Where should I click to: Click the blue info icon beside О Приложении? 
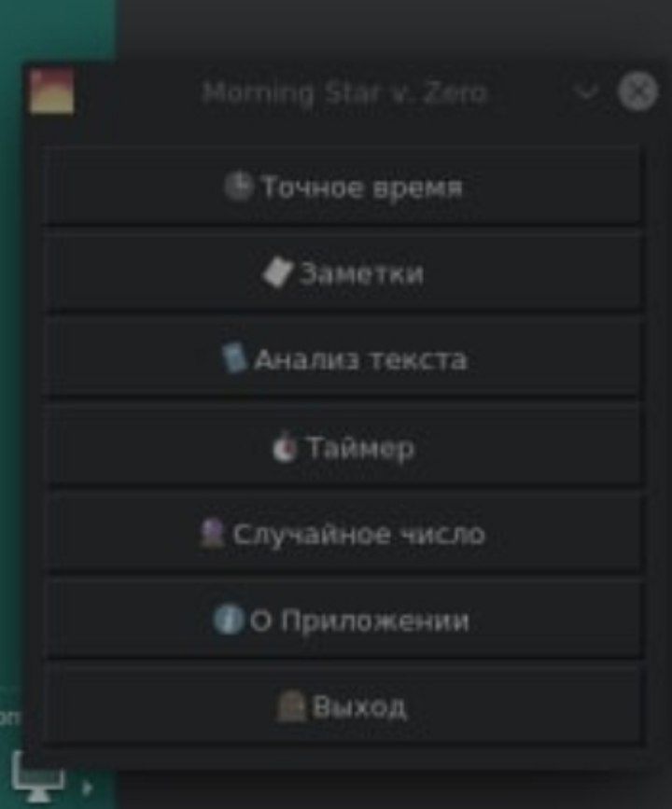click(228, 620)
